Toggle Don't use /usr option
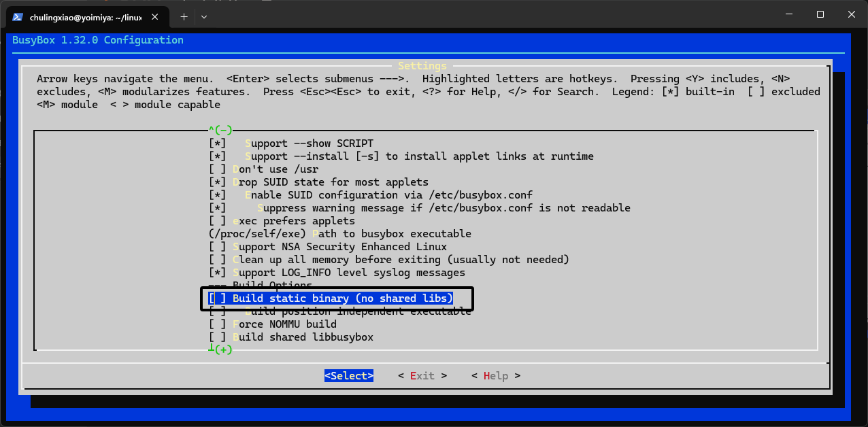The width and height of the screenshot is (868, 427). click(x=264, y=169)
